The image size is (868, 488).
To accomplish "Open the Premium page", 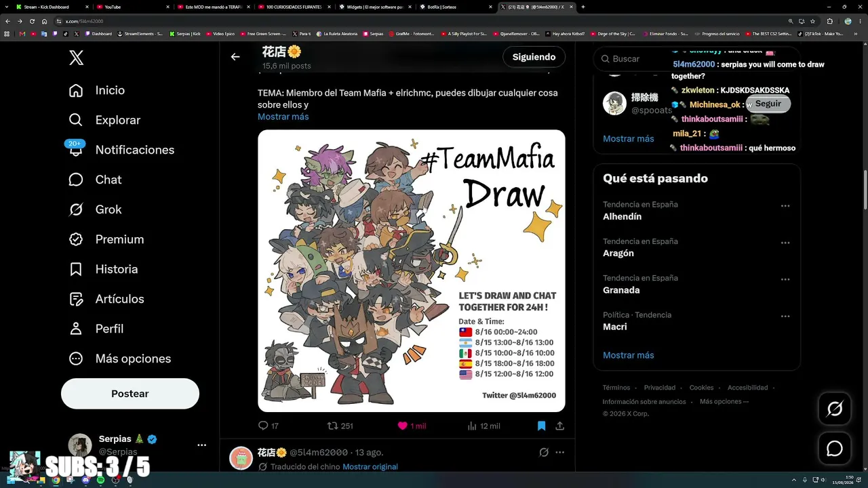I will tap(106, 239).
